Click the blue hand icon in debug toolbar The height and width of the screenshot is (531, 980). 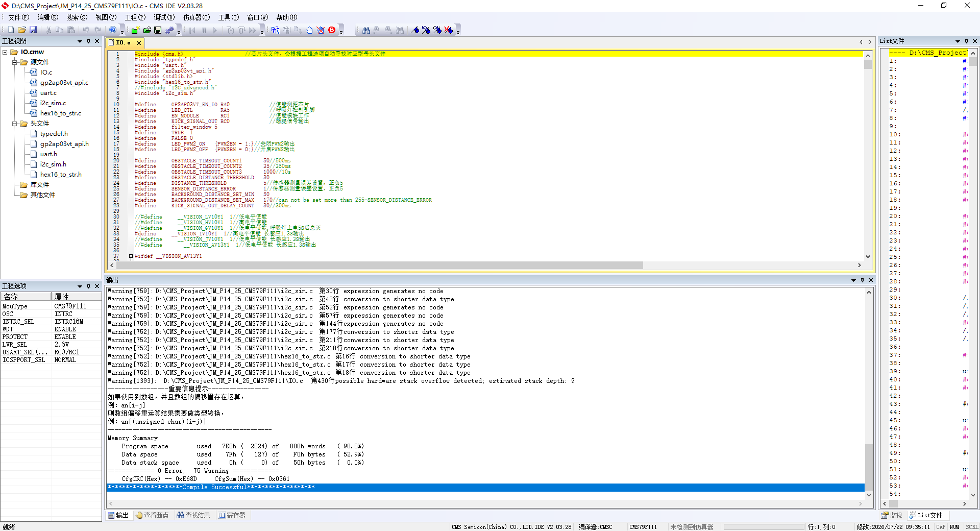pyautogui.click(x=309, y=30)
